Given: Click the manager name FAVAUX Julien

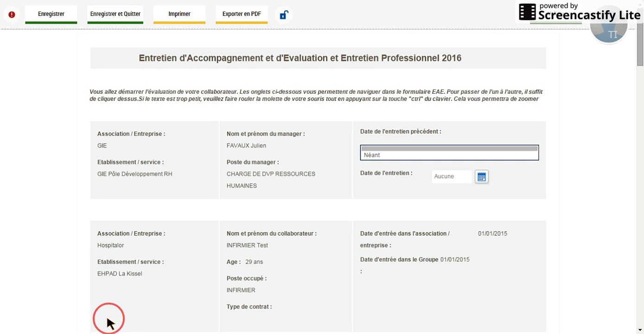Looking at the screenshot, I should click(246, 146).
